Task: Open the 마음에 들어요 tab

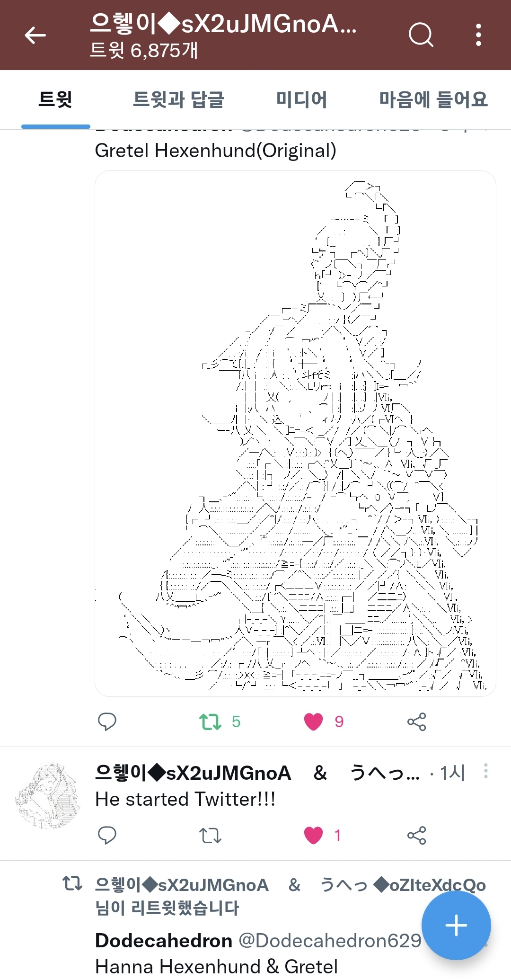Action: (433, 99)
